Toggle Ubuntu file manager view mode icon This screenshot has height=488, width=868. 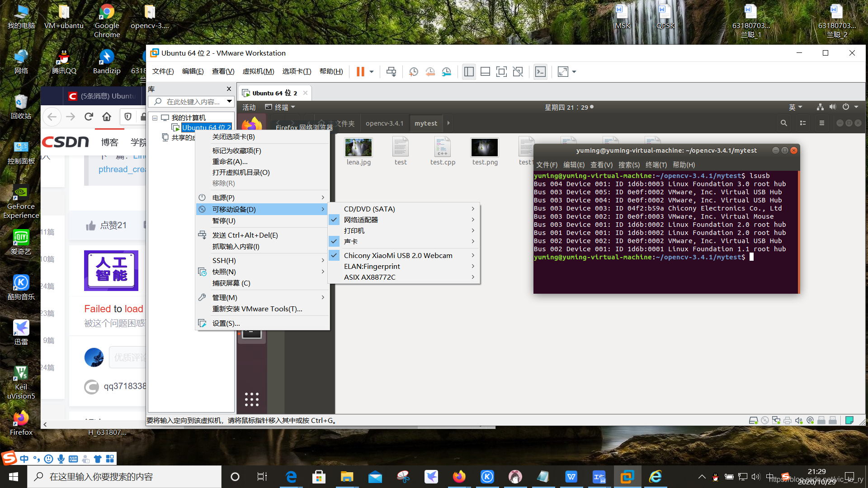[x=803, y=123]
